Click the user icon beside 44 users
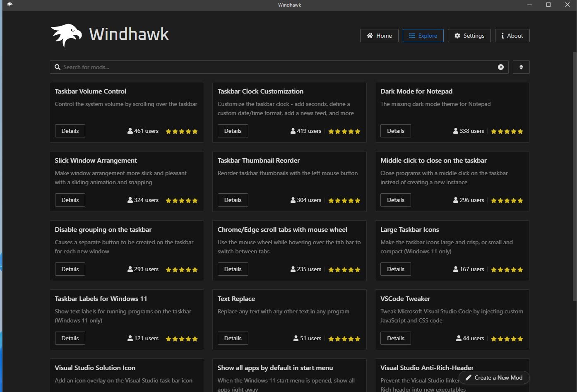 [459, 338]
